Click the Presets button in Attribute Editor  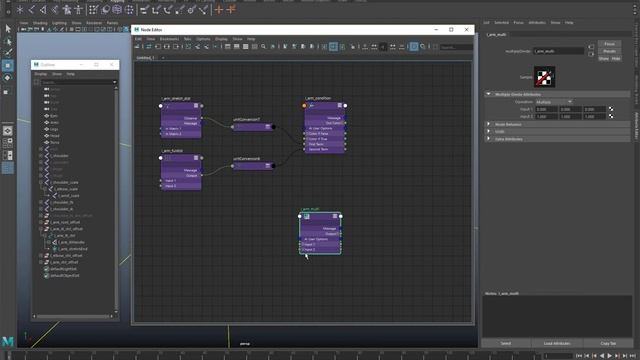point(609,51)
